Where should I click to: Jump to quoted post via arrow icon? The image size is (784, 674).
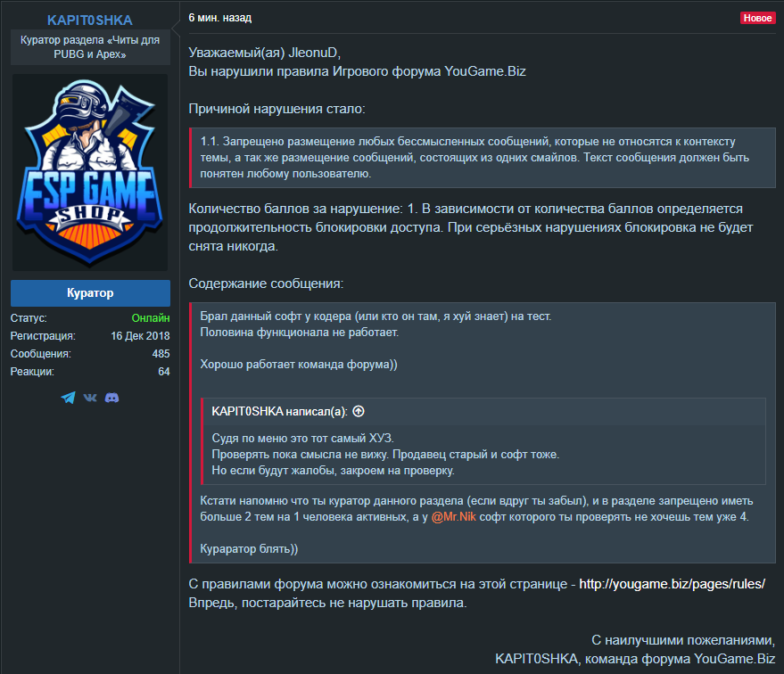(x=359, y=411)
